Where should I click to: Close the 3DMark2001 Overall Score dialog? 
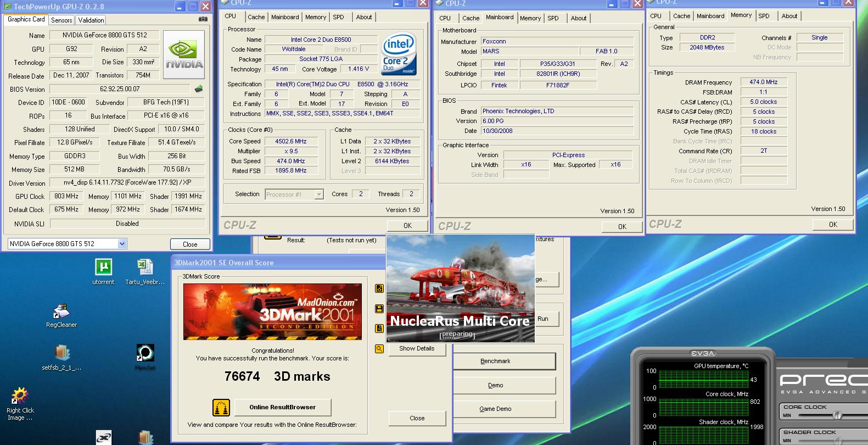417,418
